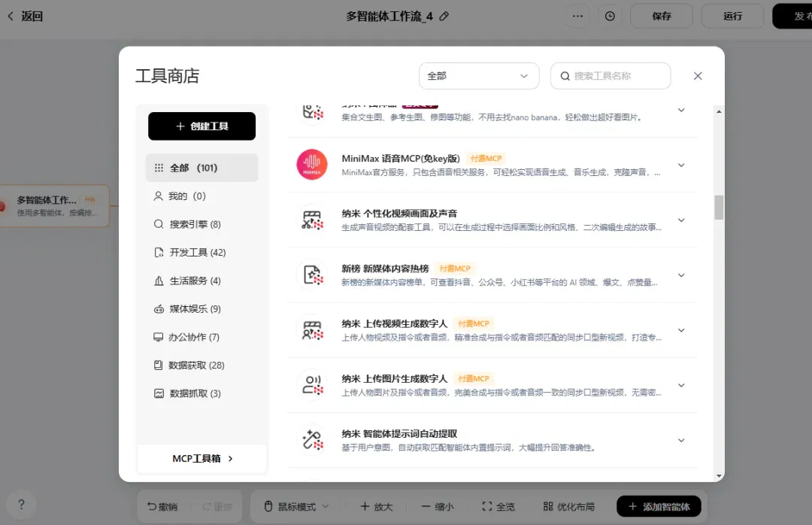Open the 鼠标模式 dropdown
Viewport: 812px width, 525px height.
tap(297, 506)
